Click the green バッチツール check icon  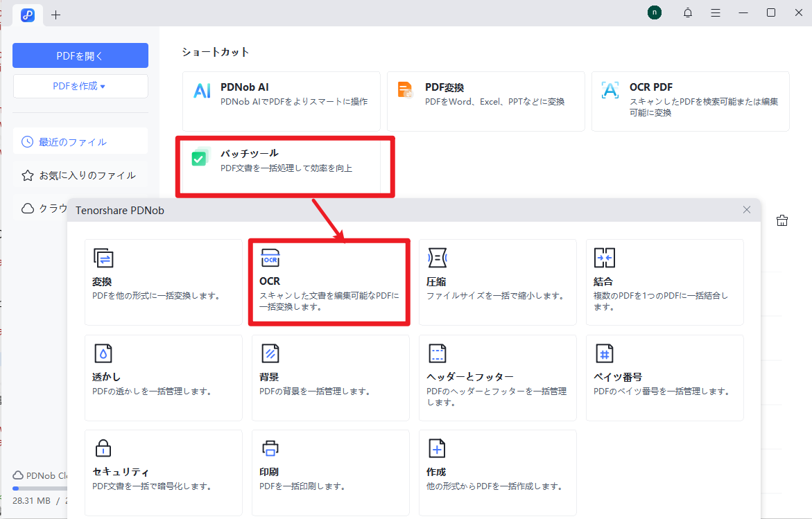click(x=200, y=157)
